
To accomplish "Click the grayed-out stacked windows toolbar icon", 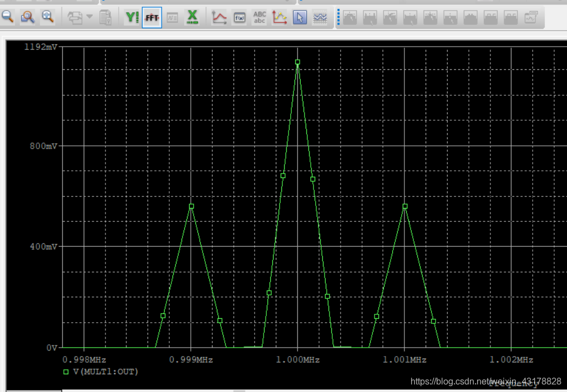I will click(75, 17).
